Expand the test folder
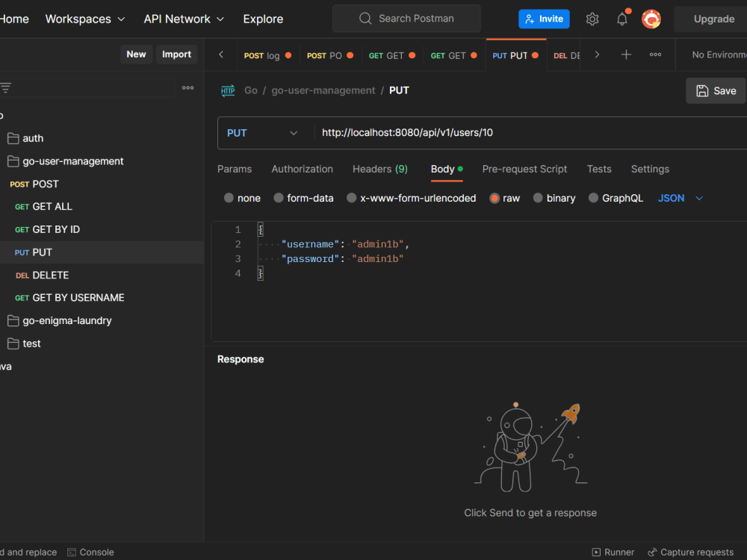This screenshot has width=747, height=560. click(31, 343)
